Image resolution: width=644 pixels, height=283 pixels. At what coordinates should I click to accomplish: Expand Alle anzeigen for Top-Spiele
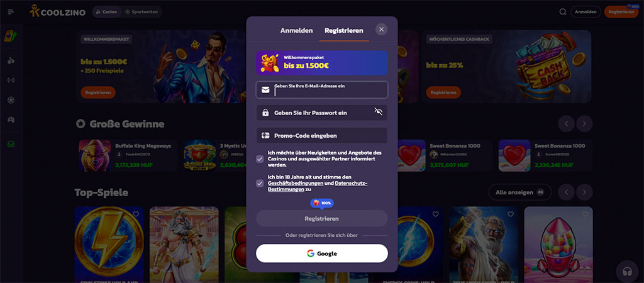pyautogui.click(x=519, y=192)
